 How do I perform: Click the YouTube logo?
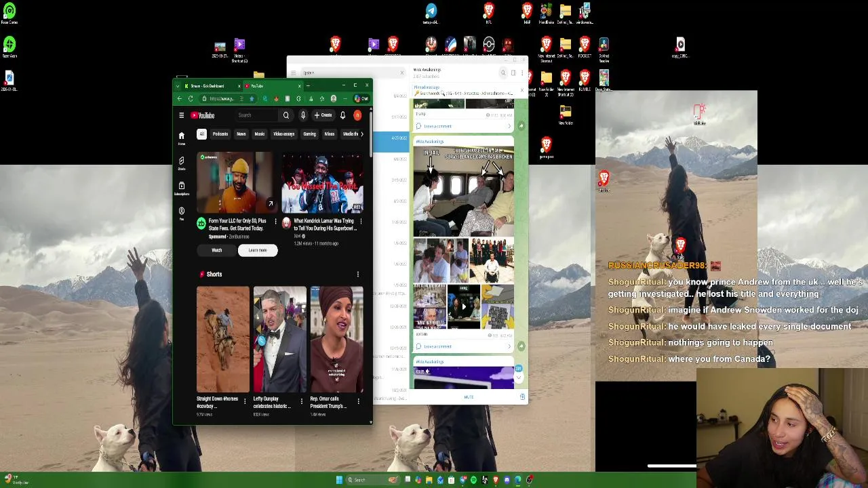click(x=202, y=115)
